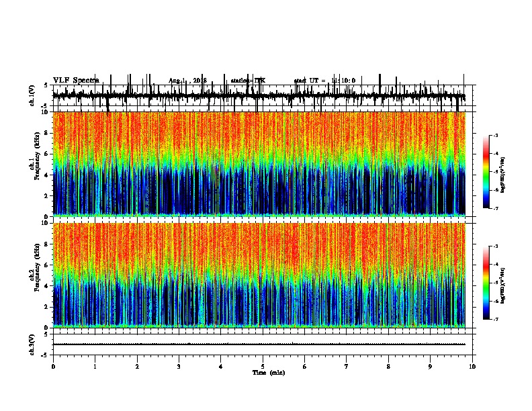Click the ch.1 colorbar "log(PSD)" units label
Viewport: 532px width, 411px height.
point(503,175)
